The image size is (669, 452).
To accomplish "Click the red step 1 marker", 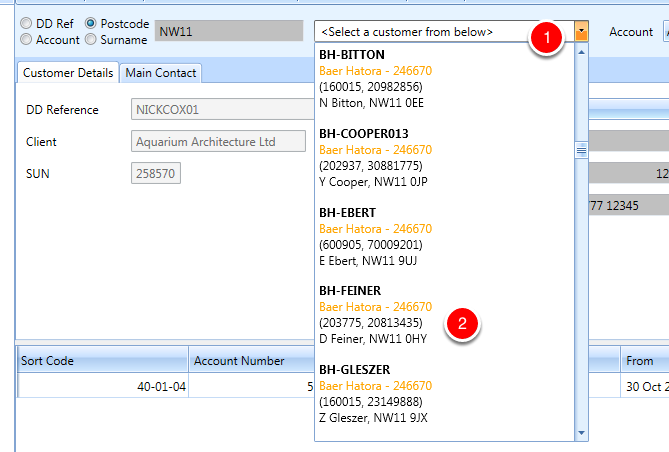I will (547, 38).
